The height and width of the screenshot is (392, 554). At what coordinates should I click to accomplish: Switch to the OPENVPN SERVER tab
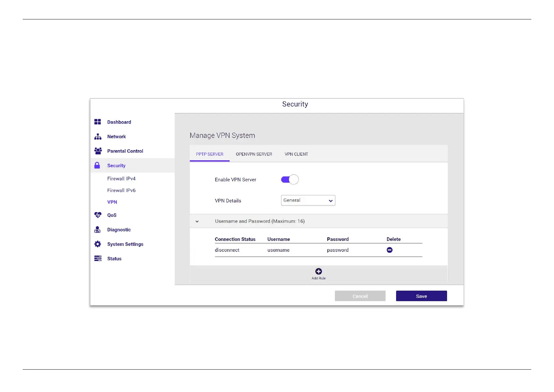point(254,154)
